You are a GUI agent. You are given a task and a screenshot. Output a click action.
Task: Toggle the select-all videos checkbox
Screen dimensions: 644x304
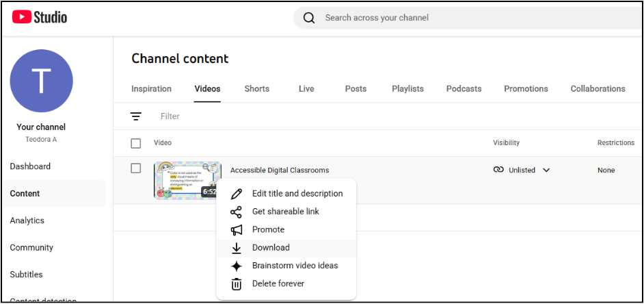pos(136,143)
